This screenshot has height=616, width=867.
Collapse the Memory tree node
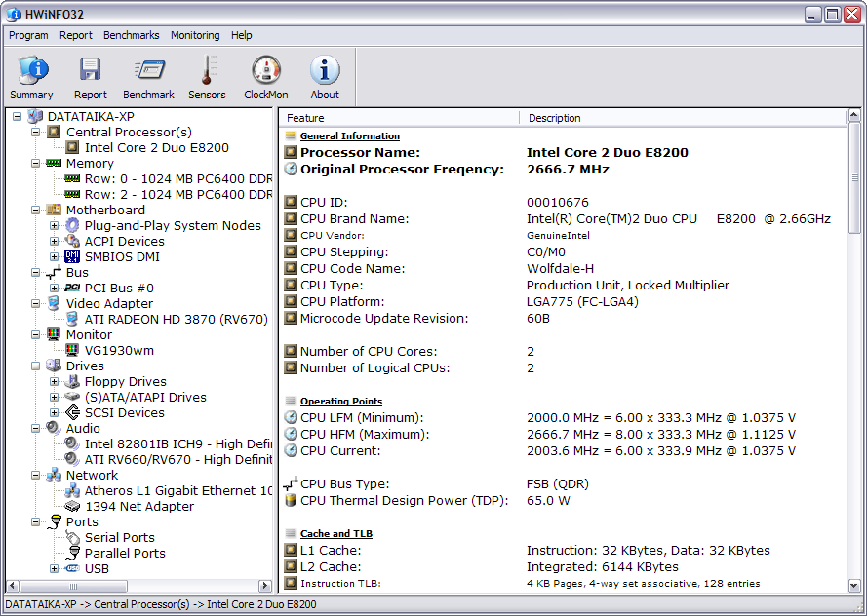pyautogui.click(x=36, y=163)
